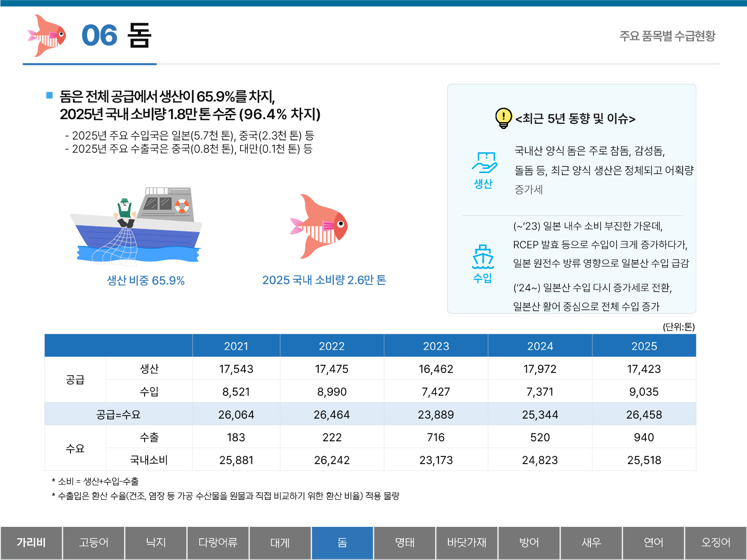Open the 연어 tab
This screenshot has width=747, height=560.
point(653,542)
